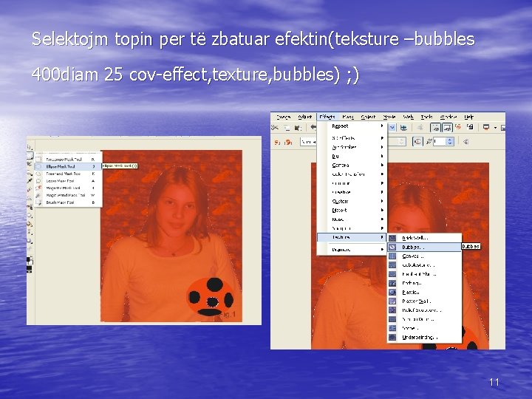Expand the Custom submenu
The height and width of the screenshot is (399, 532).
352,201
